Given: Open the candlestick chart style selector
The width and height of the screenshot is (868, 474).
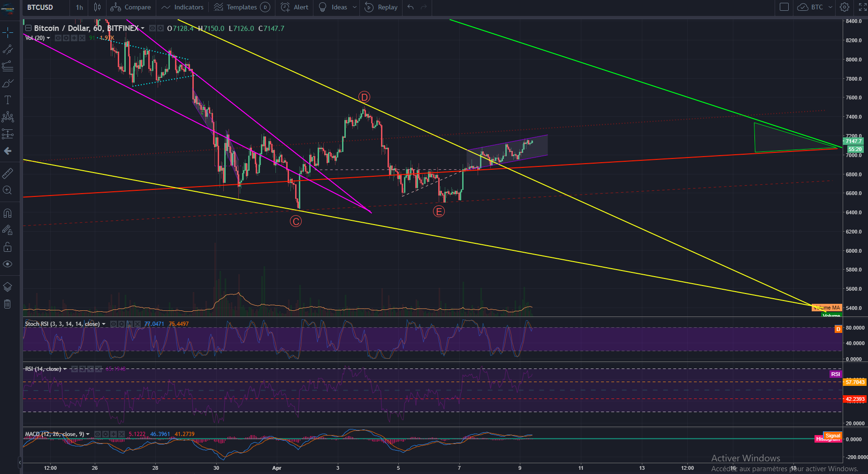Looking at the screenshot, I should click(x=97, y=7).
